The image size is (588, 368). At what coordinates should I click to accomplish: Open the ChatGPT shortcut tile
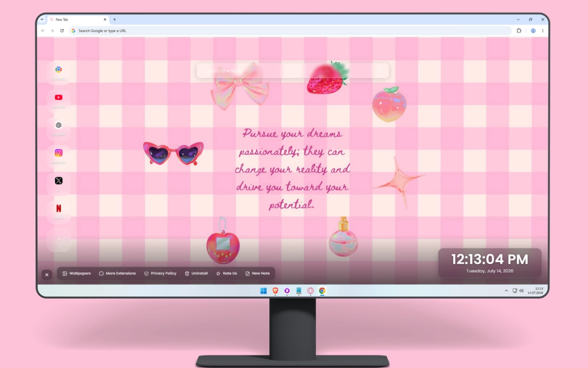pos(58,128)
